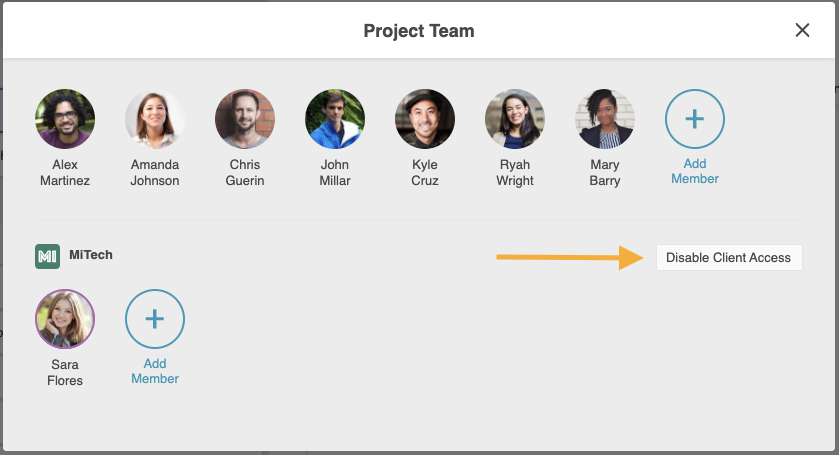Select Amanda Johnson's profile photo

pyautogui.click(x=155, y=119)
